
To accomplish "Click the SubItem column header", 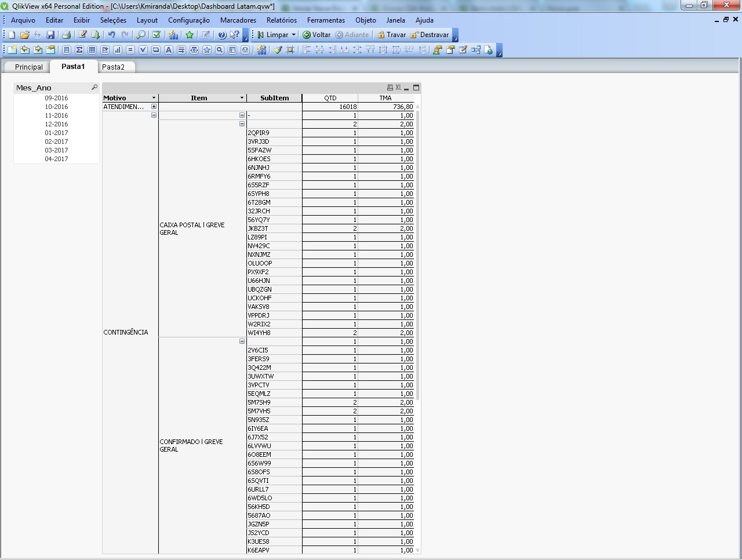I will pos(274,98).
